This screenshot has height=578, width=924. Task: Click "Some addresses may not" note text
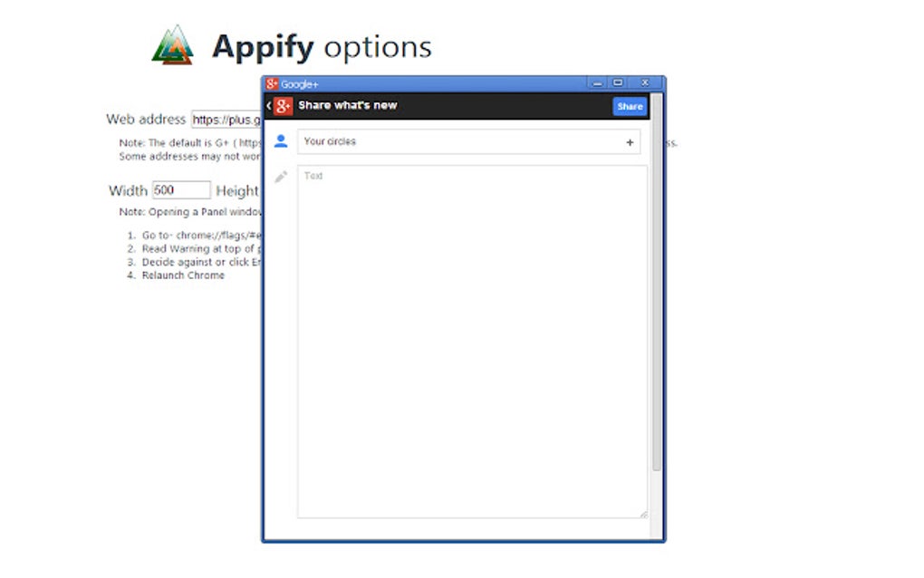190,156
